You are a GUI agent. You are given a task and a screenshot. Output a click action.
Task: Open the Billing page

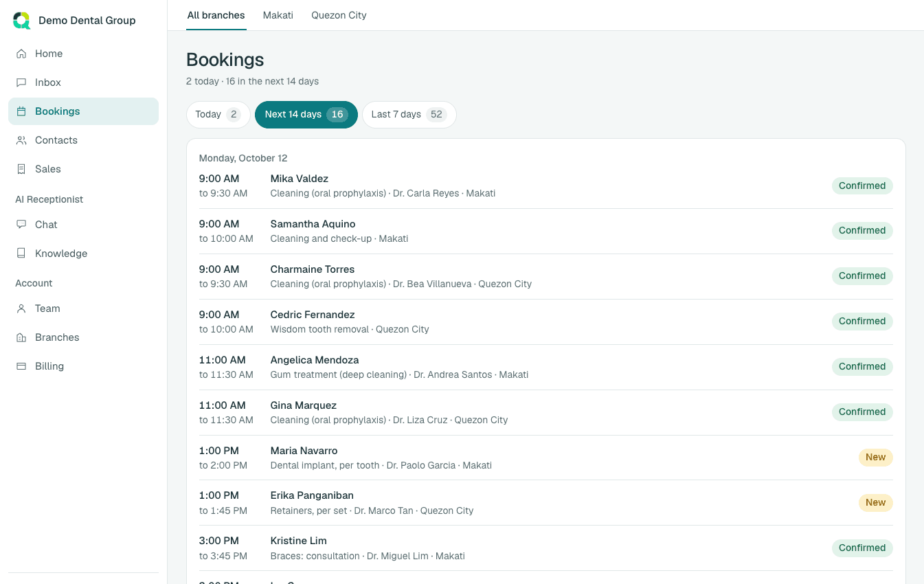pos(83,366)
